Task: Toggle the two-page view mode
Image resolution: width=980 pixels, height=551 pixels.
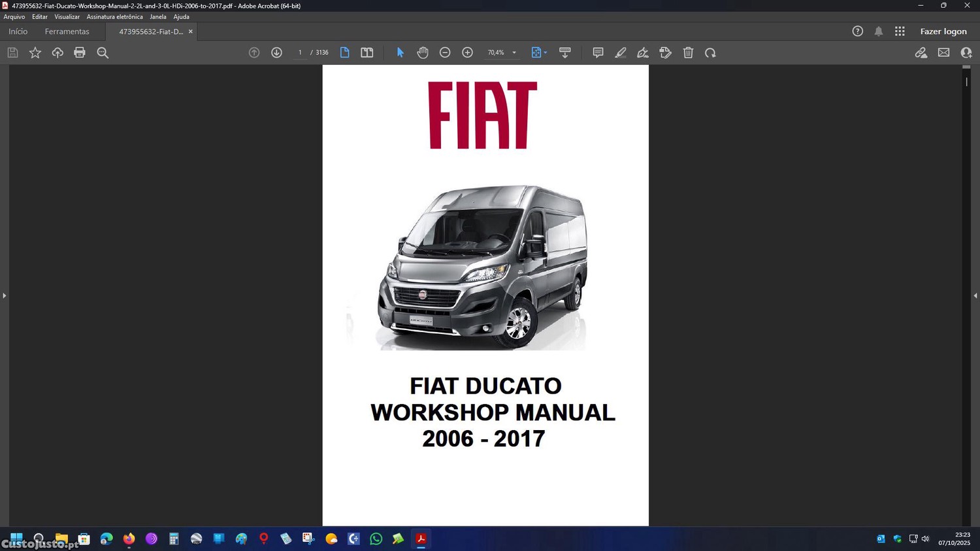Action: (367, 53)
